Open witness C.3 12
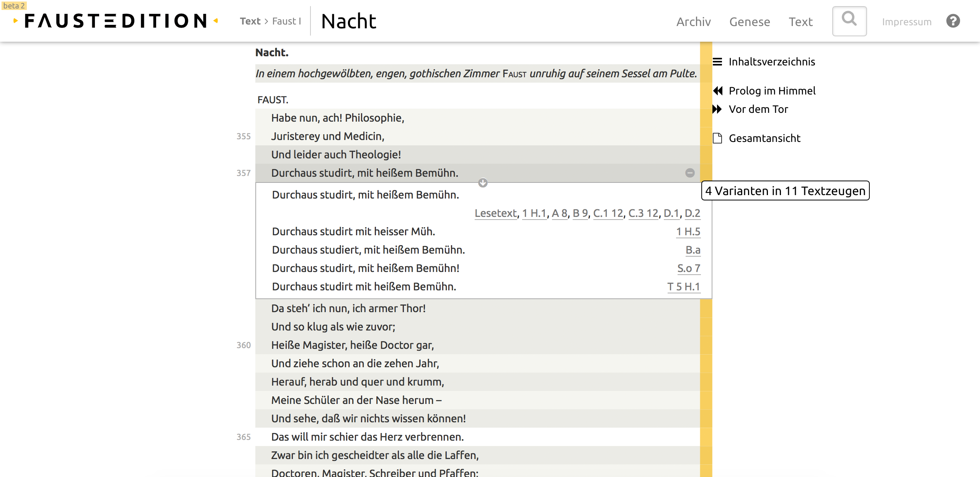This screenshot has height=477, width=980. tap(644, 213)
